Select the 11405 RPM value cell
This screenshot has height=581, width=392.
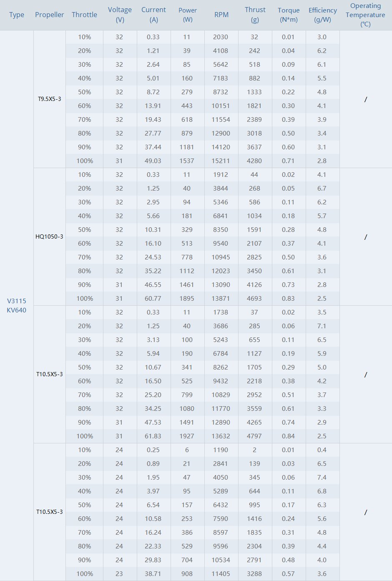pyautogui.click(x=221, y=573)
